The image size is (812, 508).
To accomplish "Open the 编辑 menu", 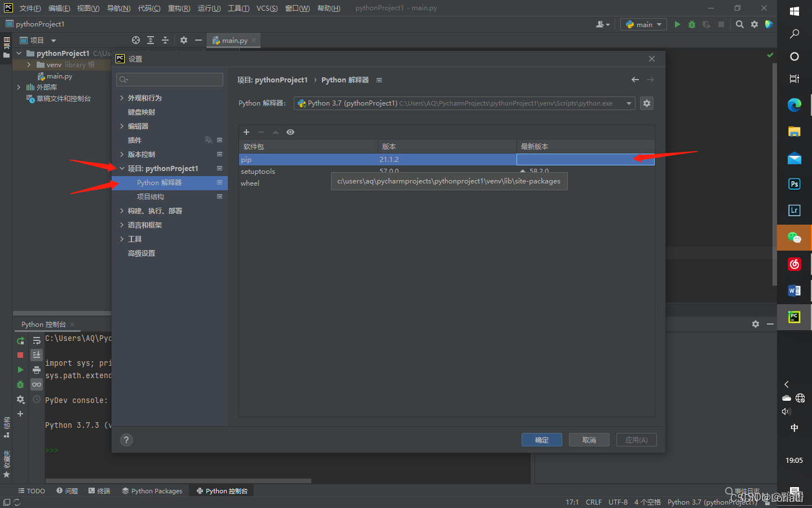I will 59,8.
